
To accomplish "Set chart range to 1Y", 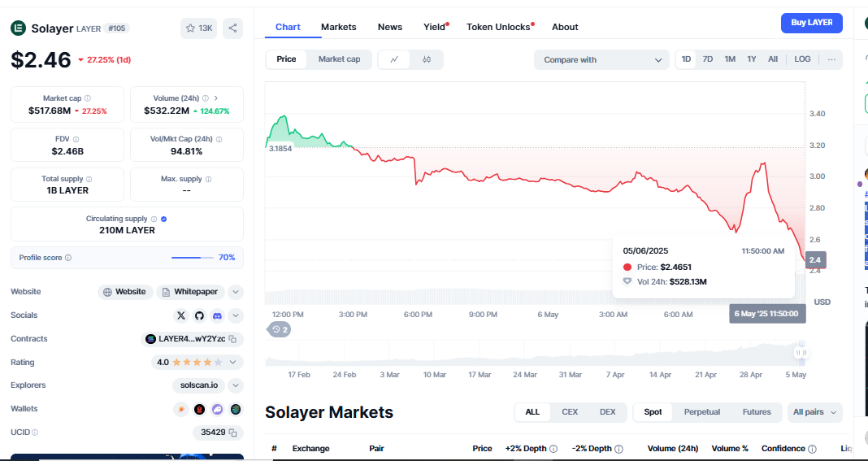I will click(x=751, y=59).
